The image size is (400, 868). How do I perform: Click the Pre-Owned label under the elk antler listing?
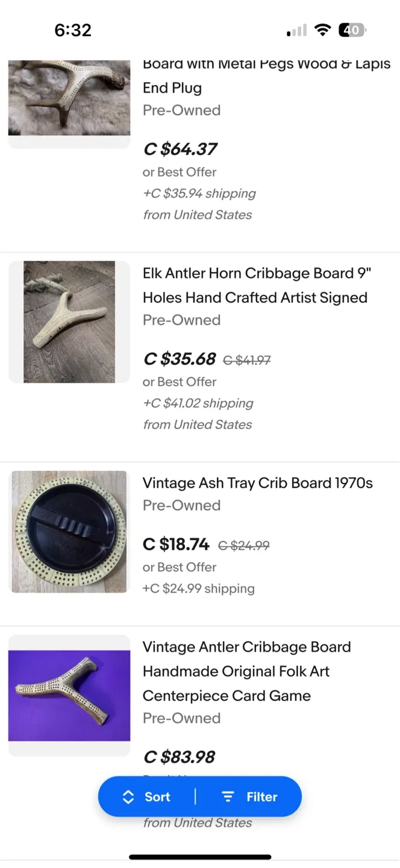(x=181, y=319)
